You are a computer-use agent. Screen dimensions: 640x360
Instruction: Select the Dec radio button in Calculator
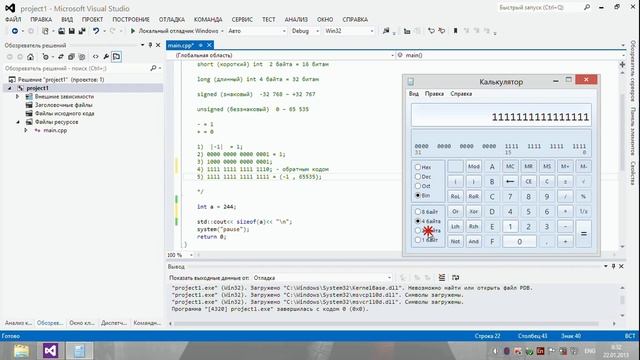pos(418,176)
